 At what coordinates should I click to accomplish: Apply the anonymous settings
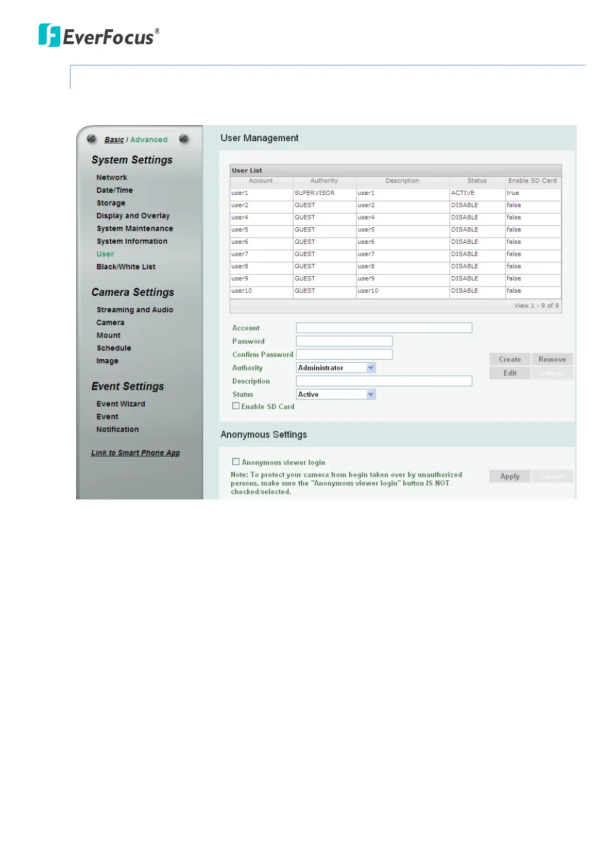click(x=509, y=476)
